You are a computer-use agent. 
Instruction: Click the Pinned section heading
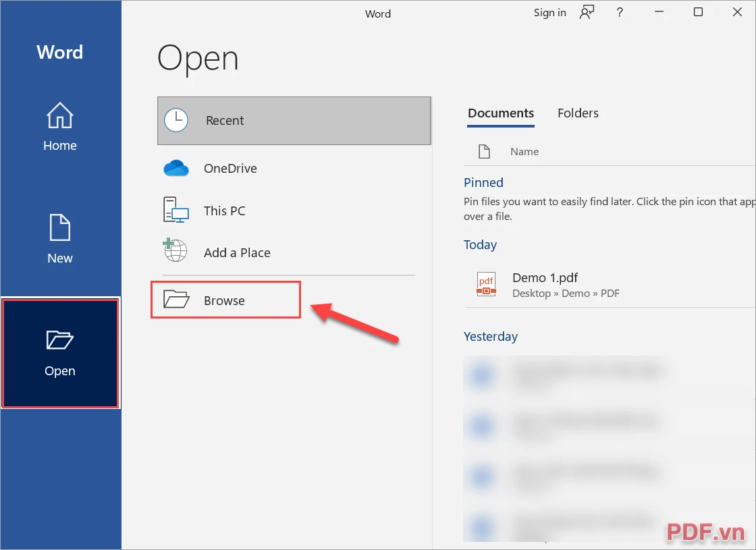point(483,183)
